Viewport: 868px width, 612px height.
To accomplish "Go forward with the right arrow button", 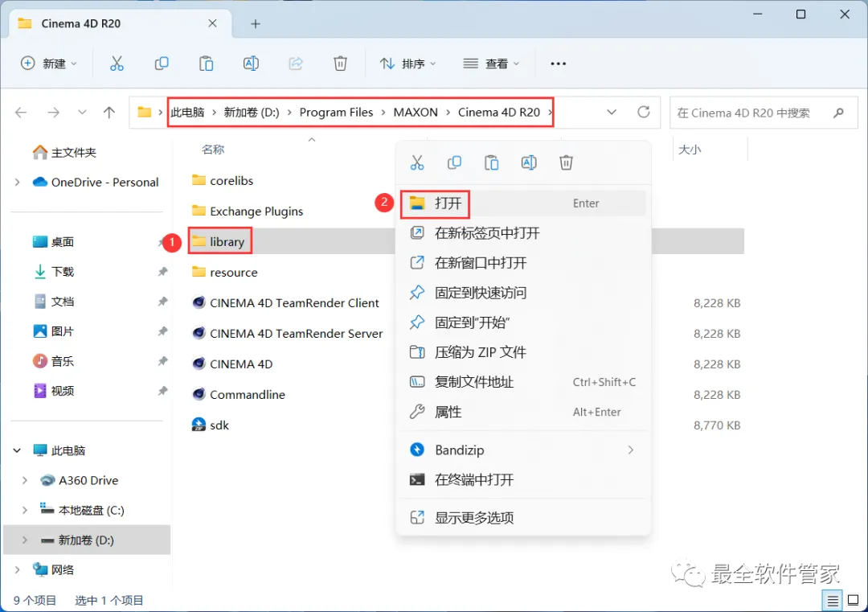I will (x=53, y=113).
